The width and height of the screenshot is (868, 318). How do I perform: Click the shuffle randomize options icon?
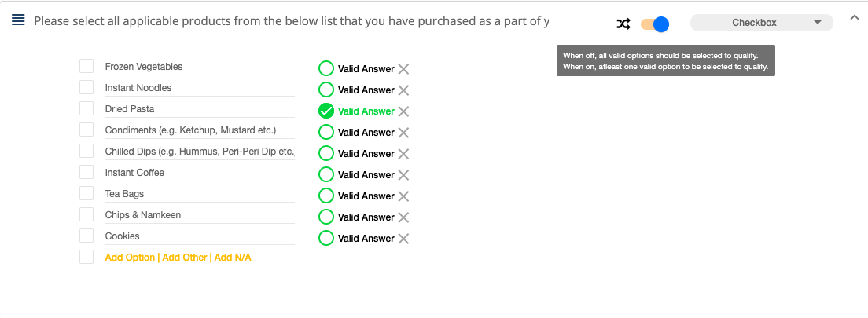point(623,24)
